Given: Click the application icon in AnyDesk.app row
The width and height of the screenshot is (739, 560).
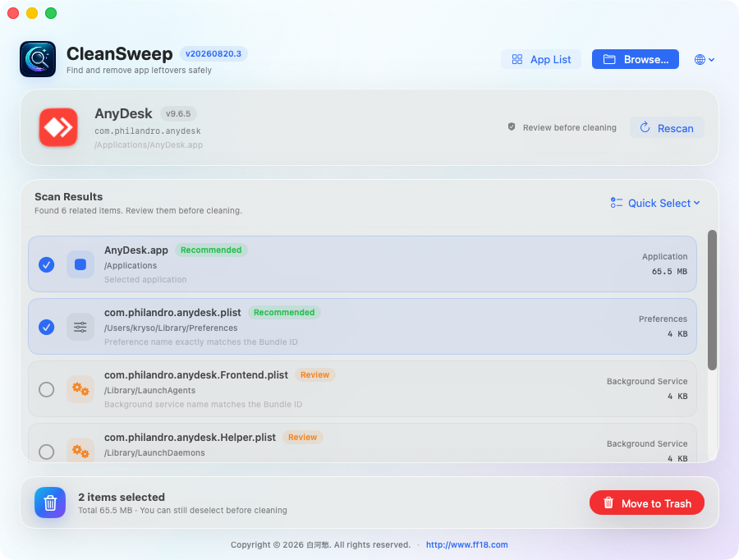Looking at the screenshot, I should click(80, 264).
